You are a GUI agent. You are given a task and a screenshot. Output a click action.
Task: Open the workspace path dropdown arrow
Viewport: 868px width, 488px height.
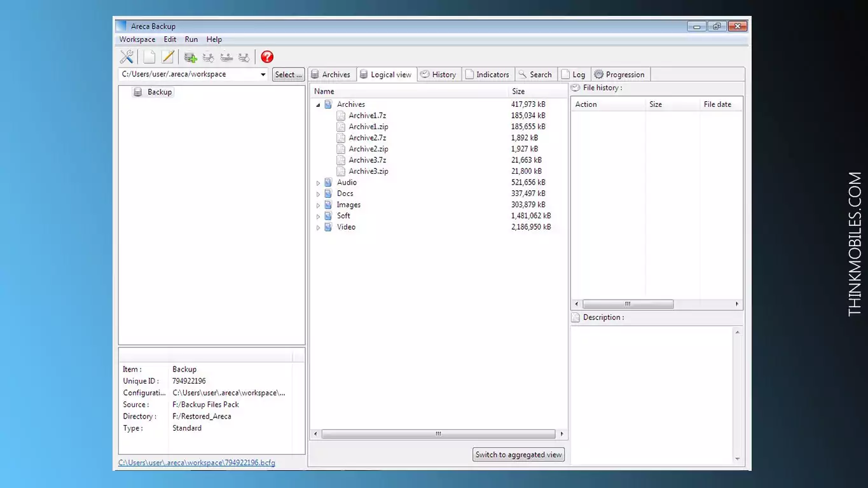(x=263, y=74)
